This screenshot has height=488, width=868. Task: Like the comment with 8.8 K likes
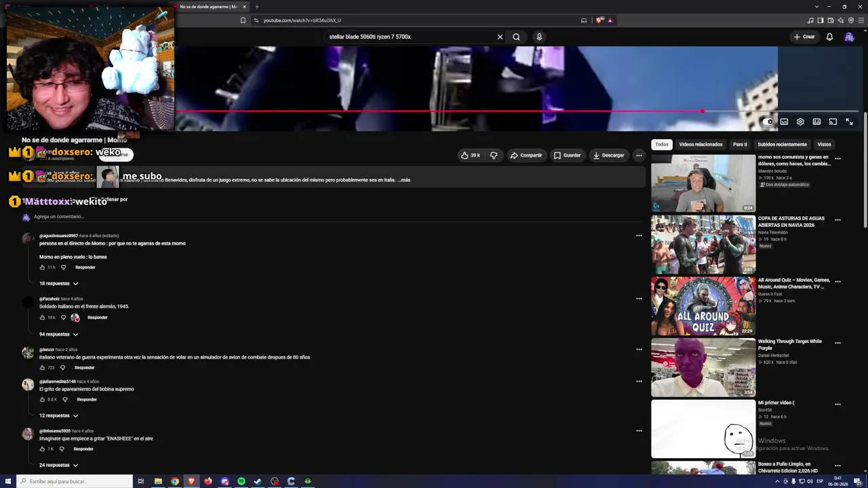point(42,399)
